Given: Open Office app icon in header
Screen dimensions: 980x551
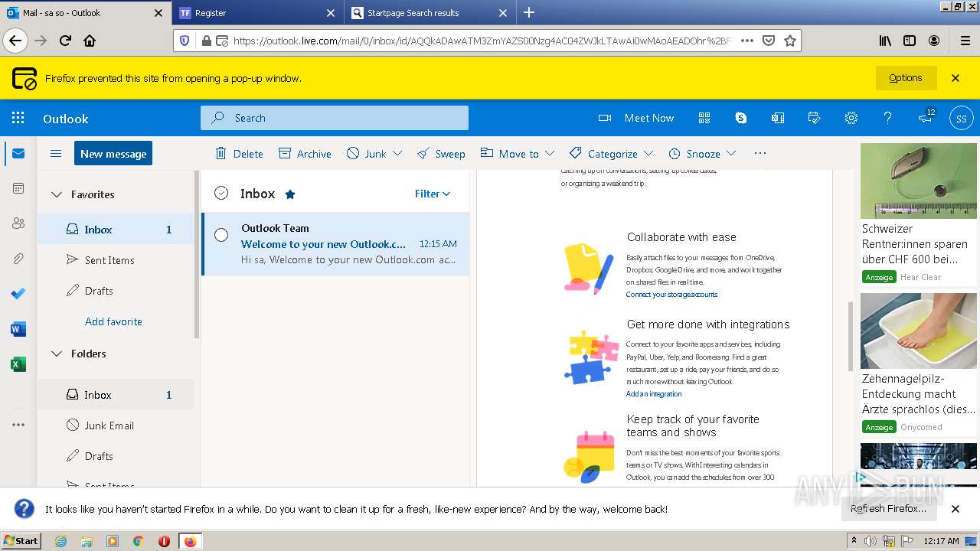Looking at the screenshot, I should [x=778, y=118].
